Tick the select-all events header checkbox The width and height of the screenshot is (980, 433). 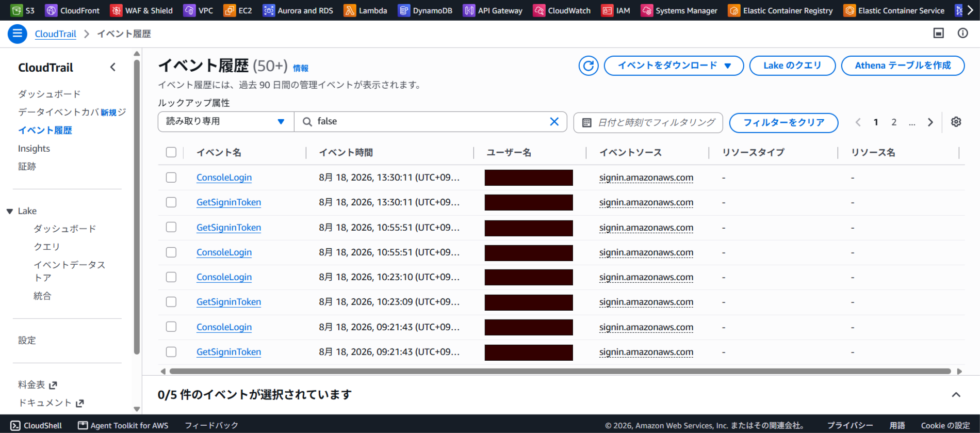171,152
